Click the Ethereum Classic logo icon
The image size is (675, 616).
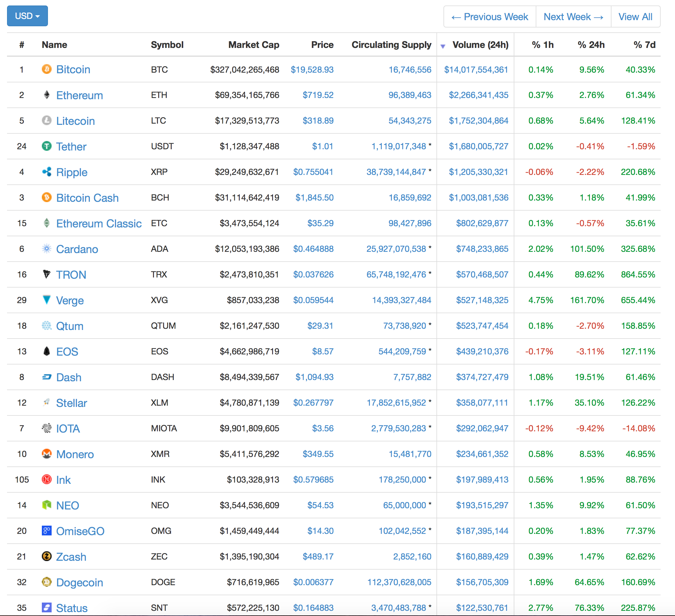(x=46, y=223)
